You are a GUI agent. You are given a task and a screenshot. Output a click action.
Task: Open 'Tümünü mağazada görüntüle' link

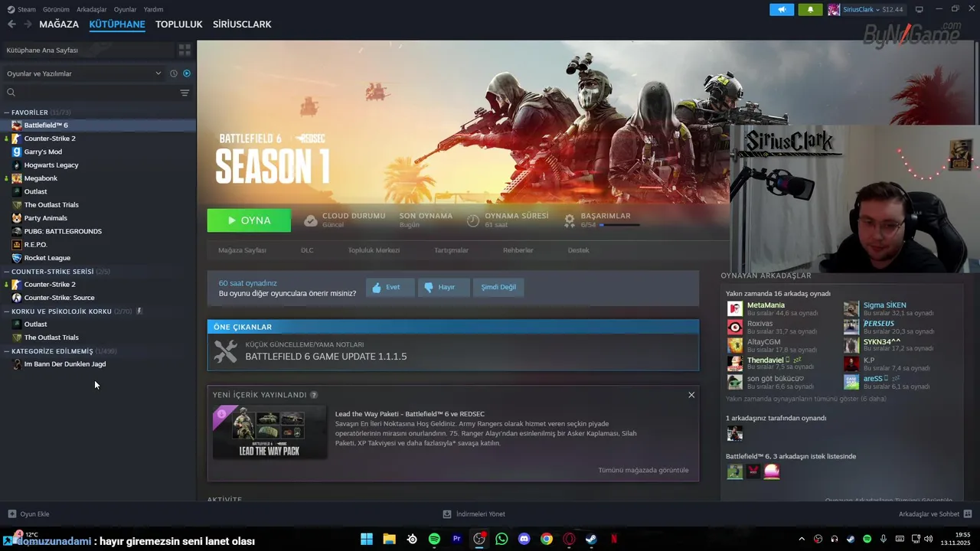click(x=643, y=470)
